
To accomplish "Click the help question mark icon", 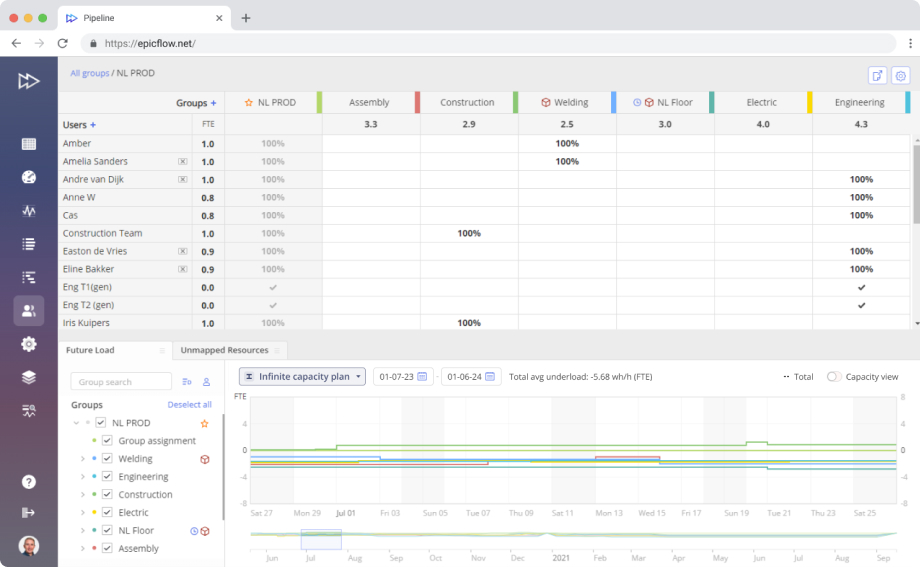I will click(29, 481).
